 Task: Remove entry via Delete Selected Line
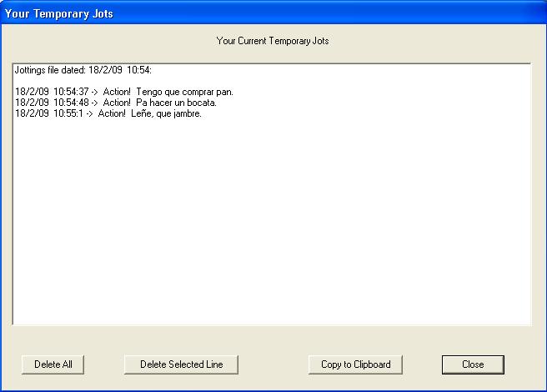pos(181,364)
